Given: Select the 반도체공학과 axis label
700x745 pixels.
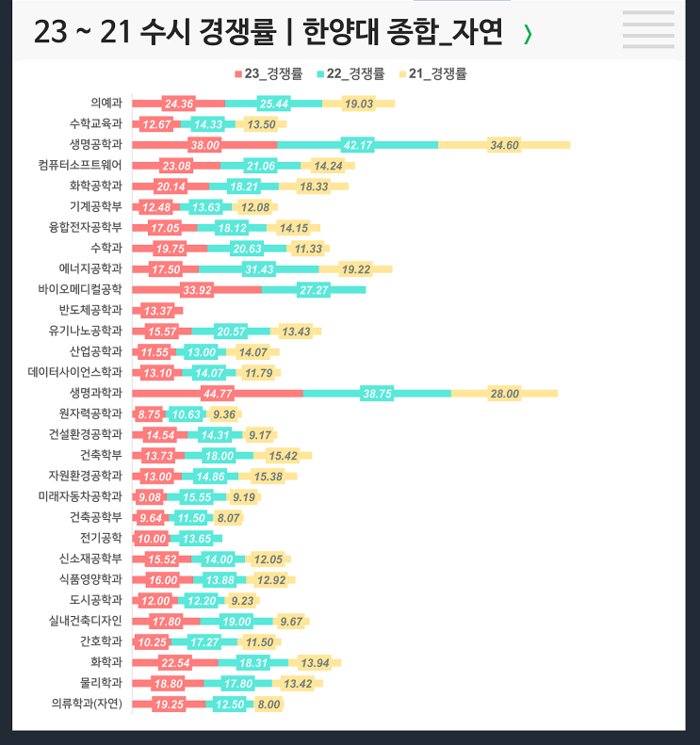Looking at the screenshot, I should pyautogui.click(x=90, y=310).
